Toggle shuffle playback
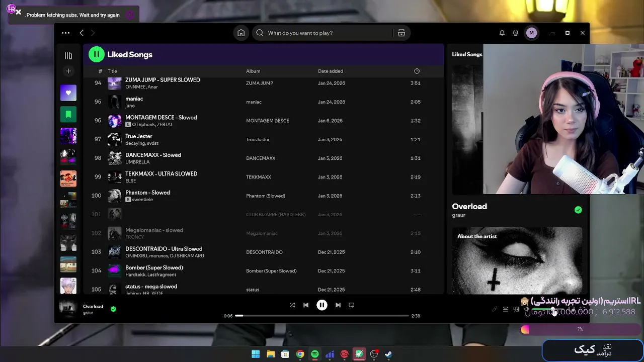Screen dimensions: 644x362 click(x=292, y=305)
